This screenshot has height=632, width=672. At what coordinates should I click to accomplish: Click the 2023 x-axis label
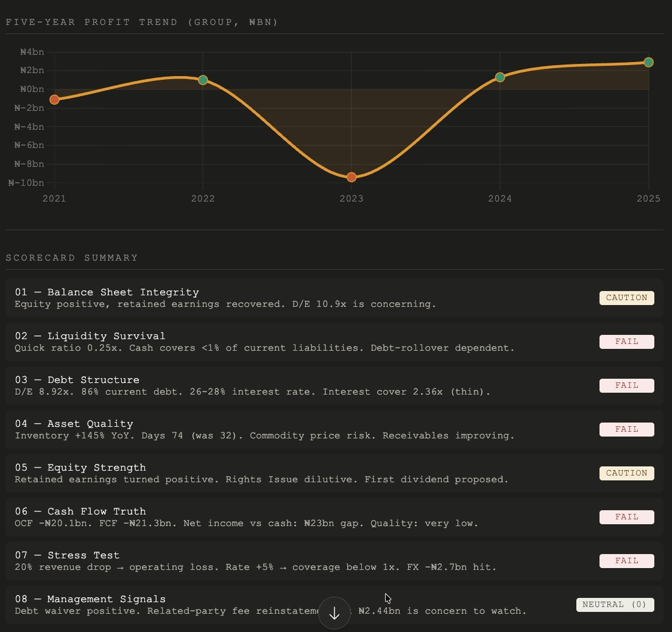352,198
